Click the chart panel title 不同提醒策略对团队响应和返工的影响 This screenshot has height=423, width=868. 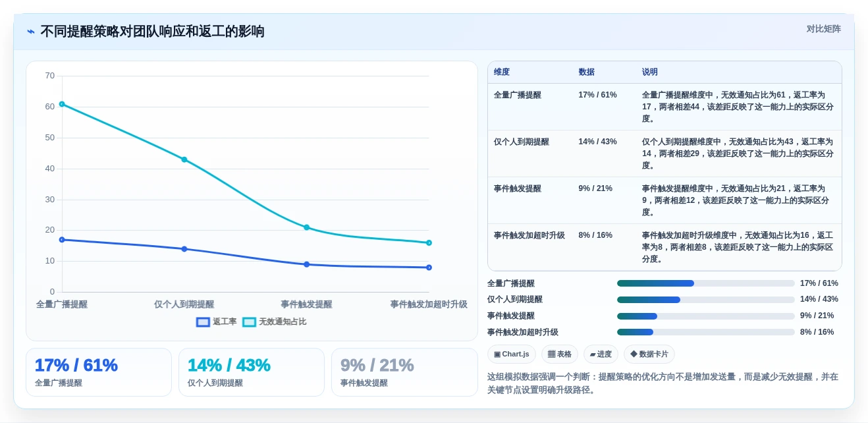(x=153, y=32)
